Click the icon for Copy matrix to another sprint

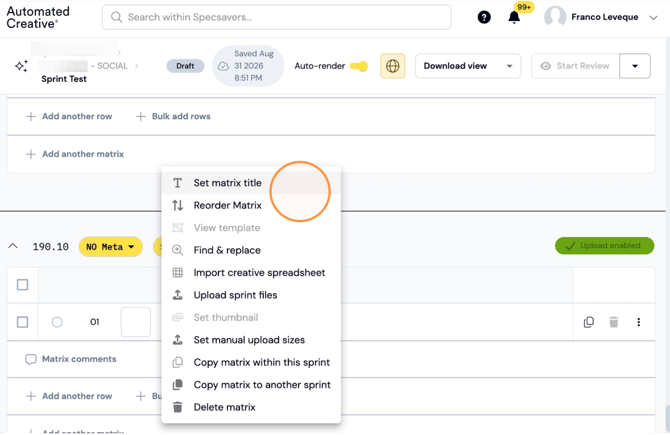[x=177, y=385]
